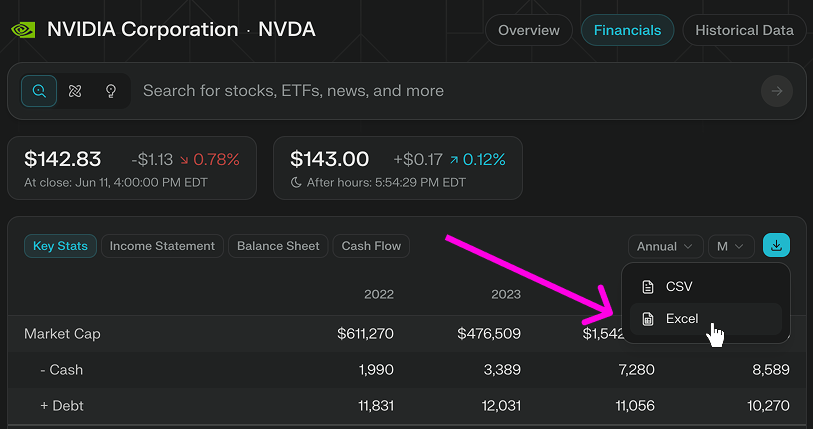
Task: Open the Cash Flow section
Action: coord(371,246)
